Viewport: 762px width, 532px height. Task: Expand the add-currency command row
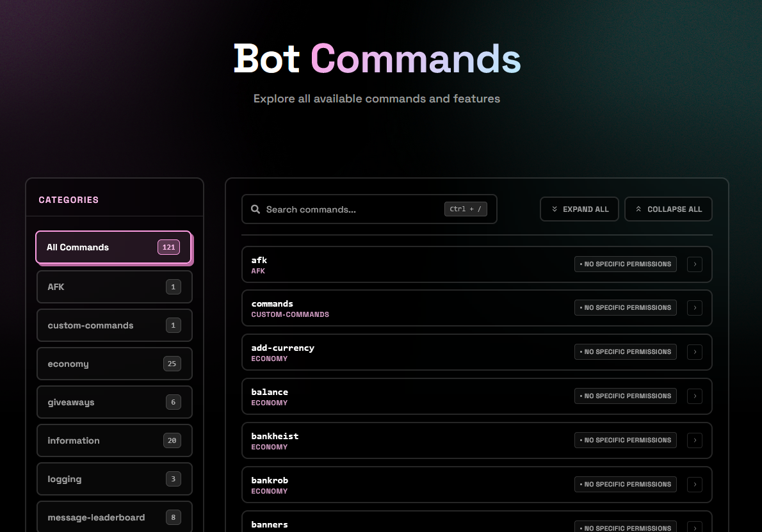click(694, 351)
